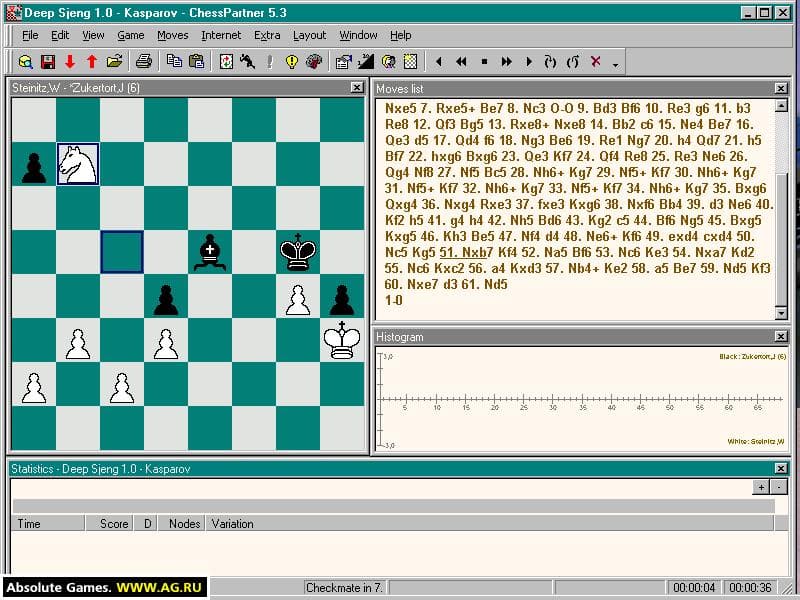This screenshot has height=600, width=800.
Task: Open the Window menu
Action: (x=358, y=35)
